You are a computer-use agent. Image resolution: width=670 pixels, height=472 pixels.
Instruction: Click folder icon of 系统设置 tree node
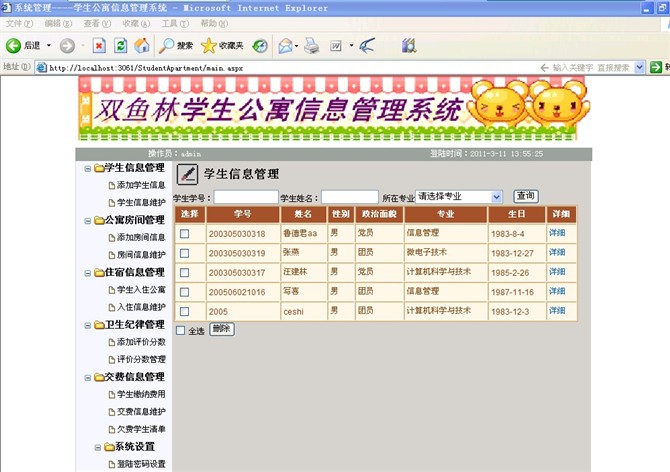(109, 447)
